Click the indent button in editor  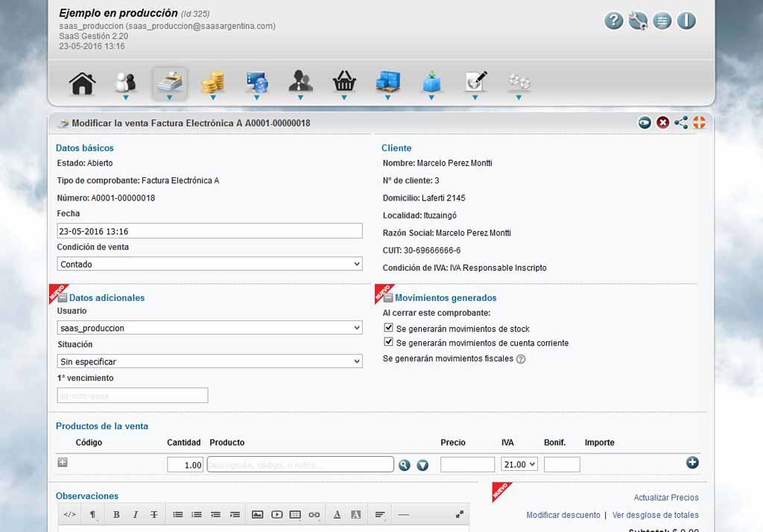[235, 514]
